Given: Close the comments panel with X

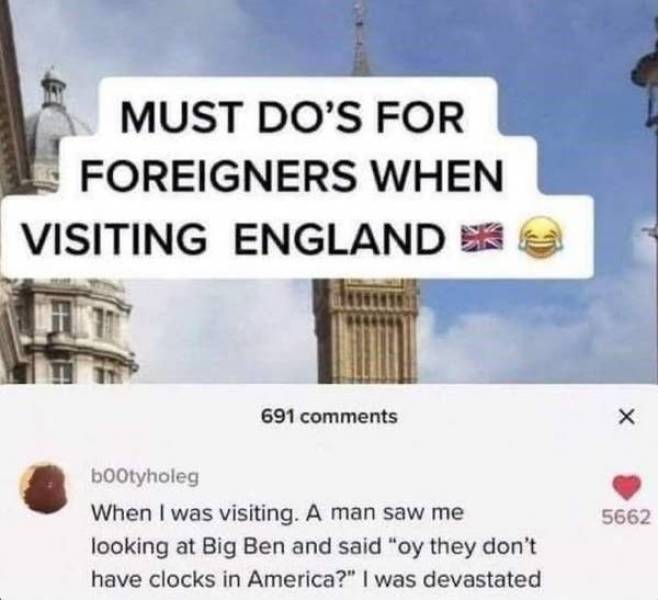Looking at the screenshot, I should [x=626, y=417].
